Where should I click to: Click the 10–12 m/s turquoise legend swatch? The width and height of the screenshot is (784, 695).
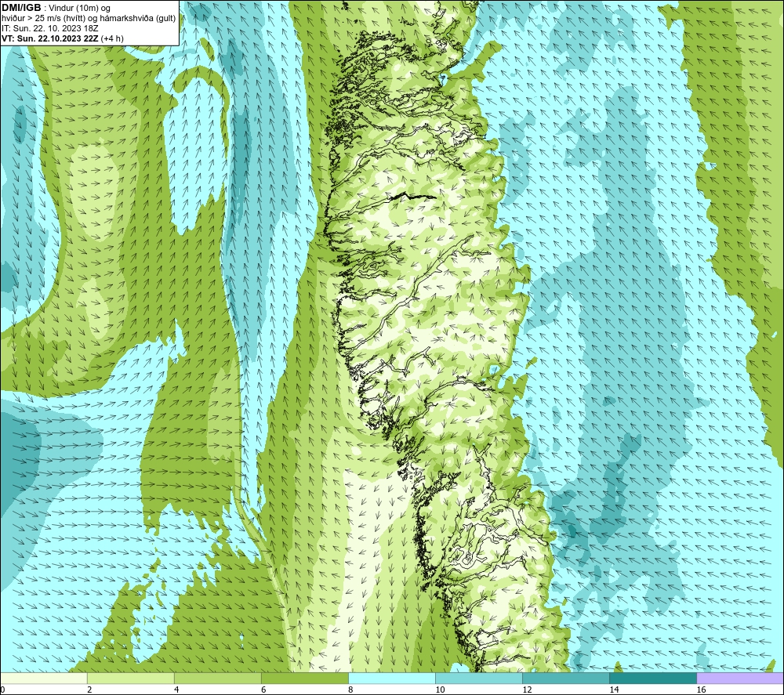pos(479,678)
